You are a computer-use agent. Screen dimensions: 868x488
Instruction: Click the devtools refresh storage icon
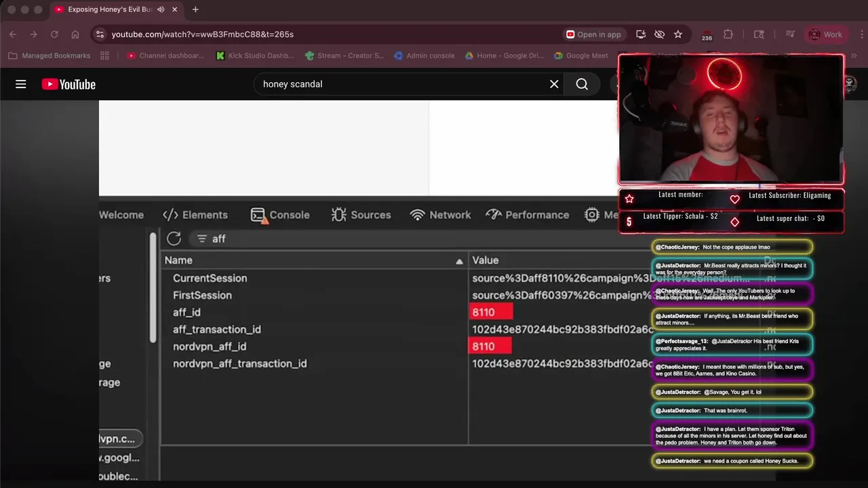174,239
